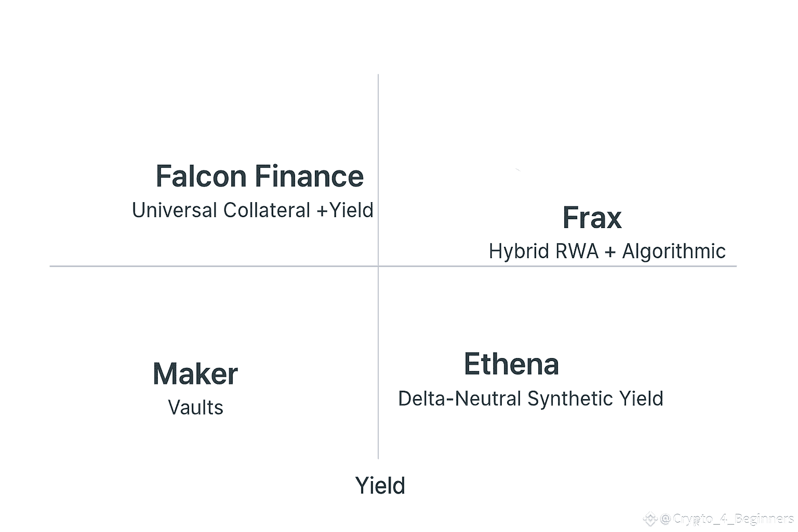
Task: Click the Binance logo in the watermark
Action: coord(650,518)
